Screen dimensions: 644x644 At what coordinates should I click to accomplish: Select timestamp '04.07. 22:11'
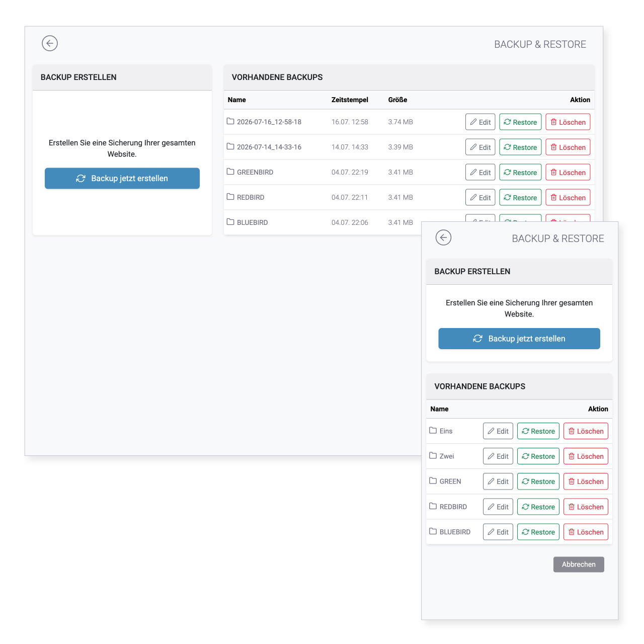(350, 197)
